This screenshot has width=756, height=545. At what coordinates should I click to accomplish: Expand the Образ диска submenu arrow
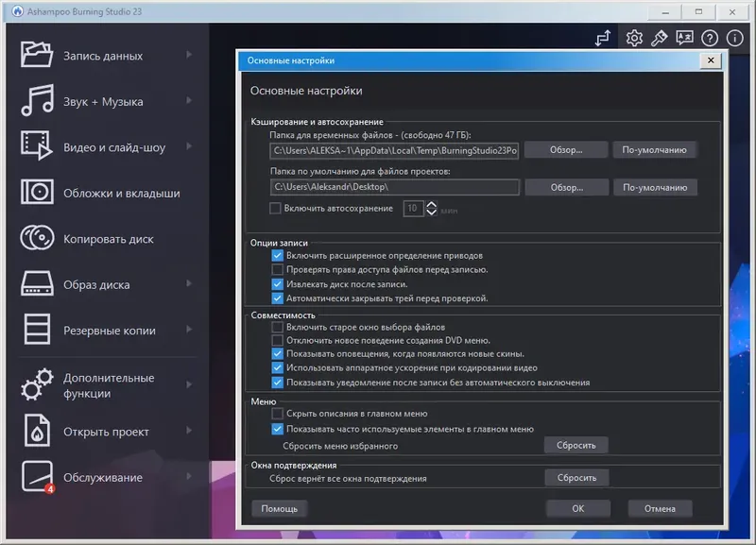(189, 283)
